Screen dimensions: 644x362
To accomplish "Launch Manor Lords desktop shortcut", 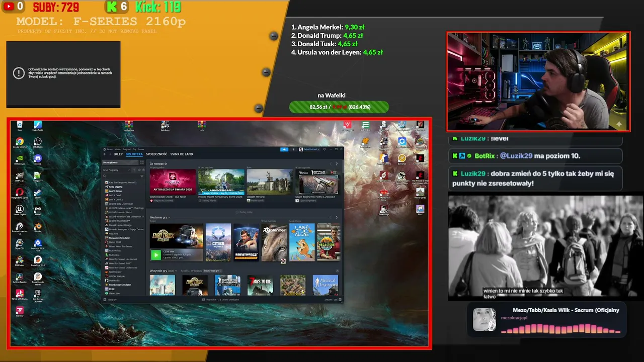I will tap(420, 193).
